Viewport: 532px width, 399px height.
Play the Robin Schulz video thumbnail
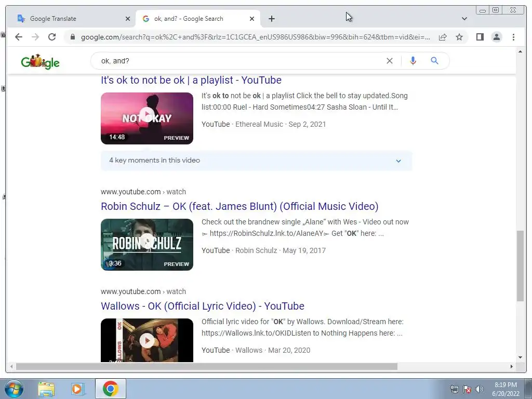[x=147, y=245]
